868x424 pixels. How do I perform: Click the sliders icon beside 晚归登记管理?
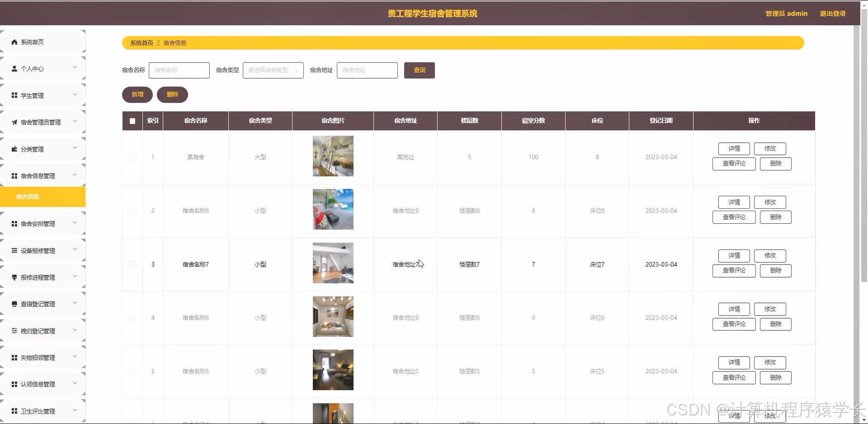[x=14, y=331]
